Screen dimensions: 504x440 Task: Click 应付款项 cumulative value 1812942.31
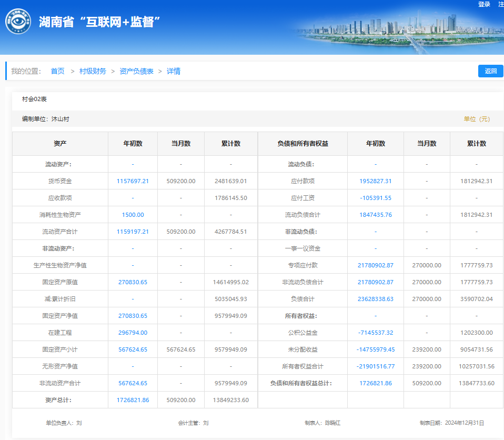[x=476, y=181]
